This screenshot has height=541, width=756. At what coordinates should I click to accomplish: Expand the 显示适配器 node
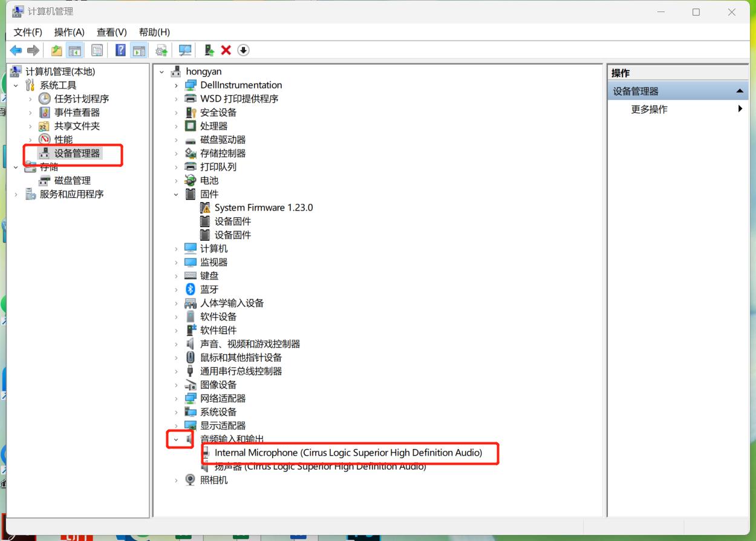[176, 425]
